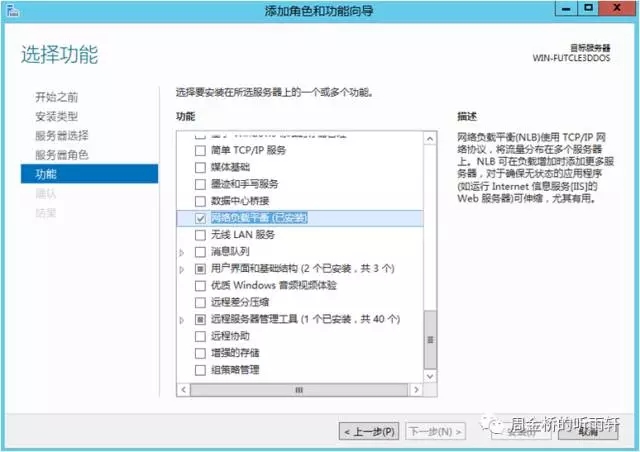Check the 消息队列 checkbox
Screen dimensions: 640x452
click(x=200, y=252)
